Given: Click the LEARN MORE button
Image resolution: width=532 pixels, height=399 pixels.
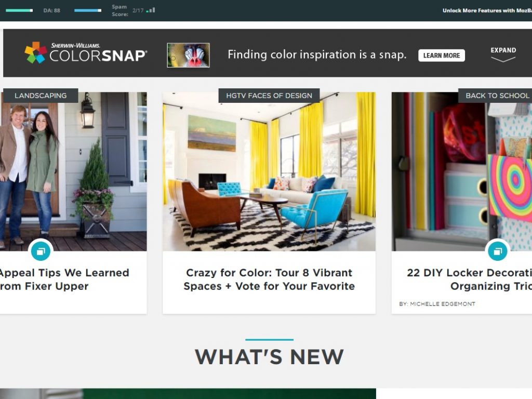Looking at the screenshot, I should (442, 55).
